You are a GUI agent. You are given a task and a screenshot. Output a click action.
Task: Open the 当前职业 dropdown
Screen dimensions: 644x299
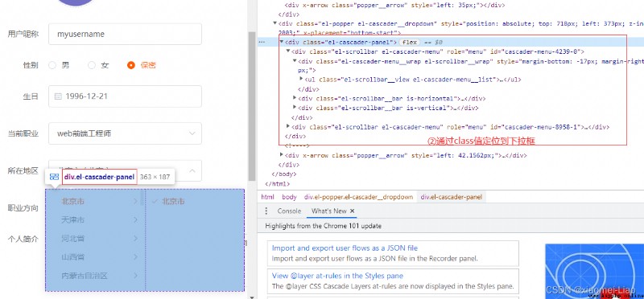[125, 133]
